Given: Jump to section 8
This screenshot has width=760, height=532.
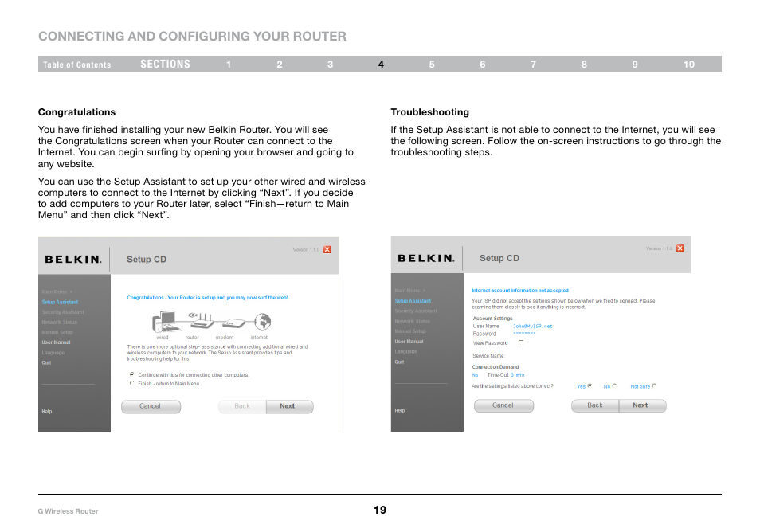Looking at the screenshot, I should coord(584,65).
